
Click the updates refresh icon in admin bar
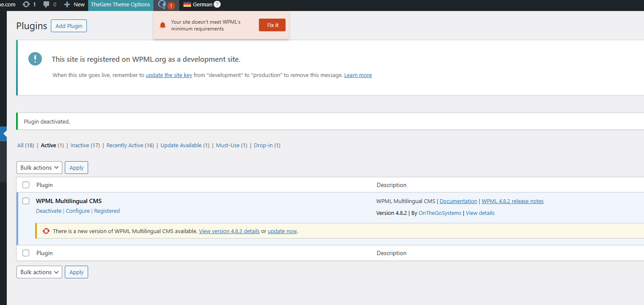click(x=26, y=4)
